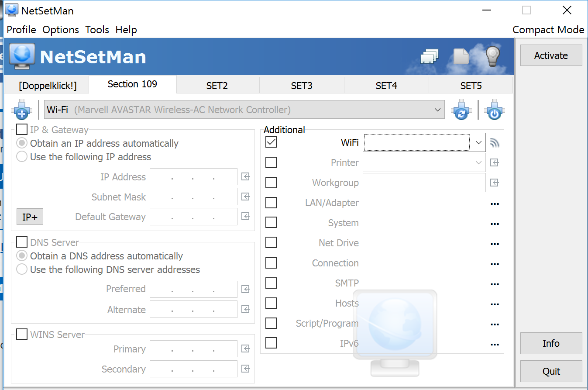Open Connection settings ellipsis

(495, 264)
